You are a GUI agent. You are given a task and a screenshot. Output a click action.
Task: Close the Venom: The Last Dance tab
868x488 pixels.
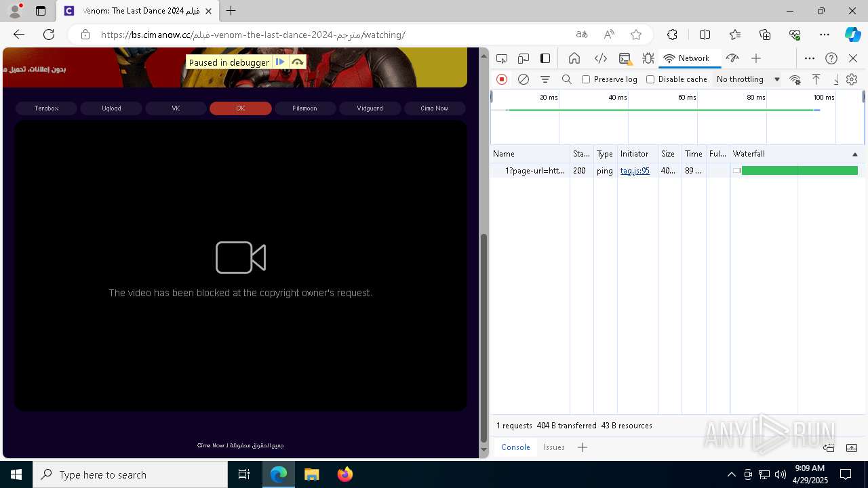click(208, 11)
